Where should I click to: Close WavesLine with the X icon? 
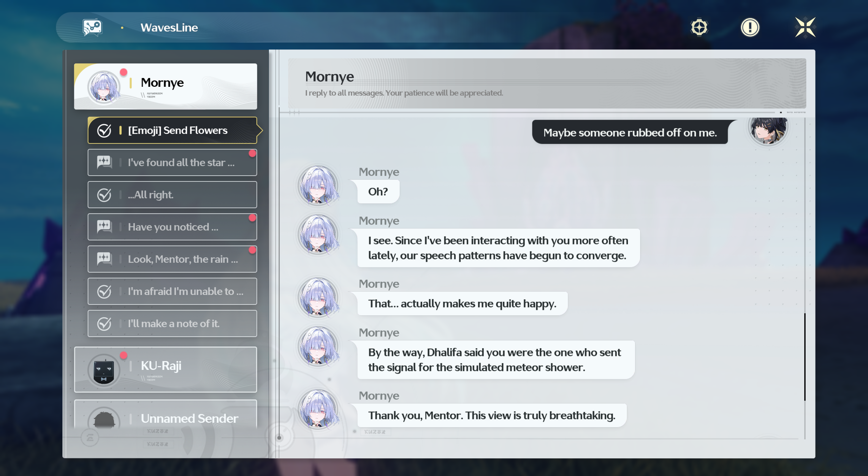[x=805, y=27]
